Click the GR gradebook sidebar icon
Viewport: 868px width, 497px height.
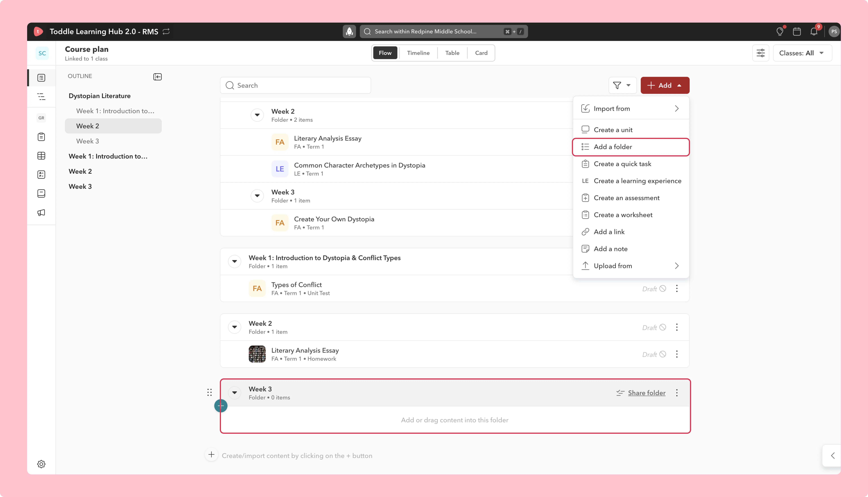pyautogui.click(x=41, y=118)
